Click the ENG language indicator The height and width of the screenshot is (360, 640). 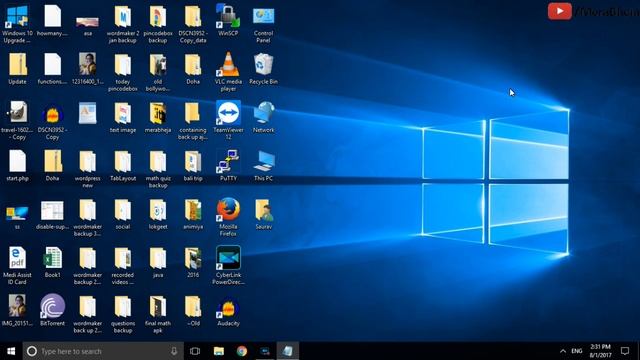tap(577, 351)
